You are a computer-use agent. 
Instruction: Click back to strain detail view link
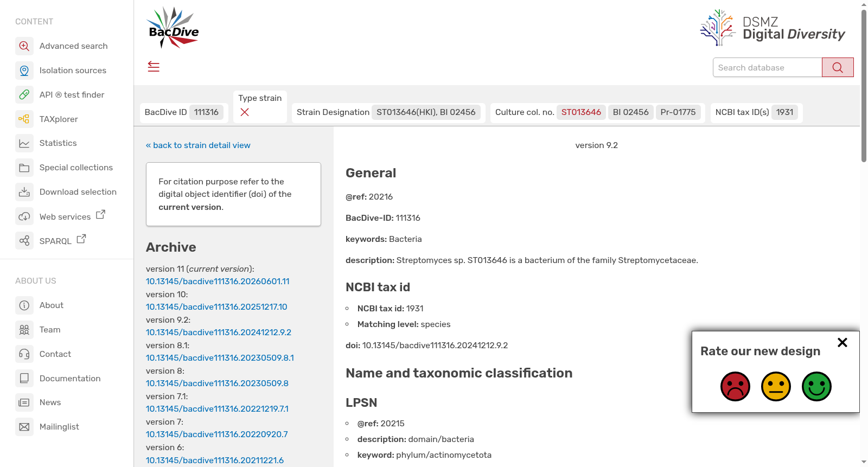(x=198, y=145)
